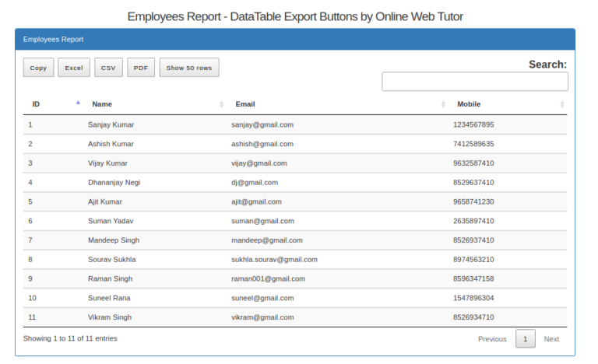Click mobile number 1234567895
This screenshot has width=598, height=364.
473,124
